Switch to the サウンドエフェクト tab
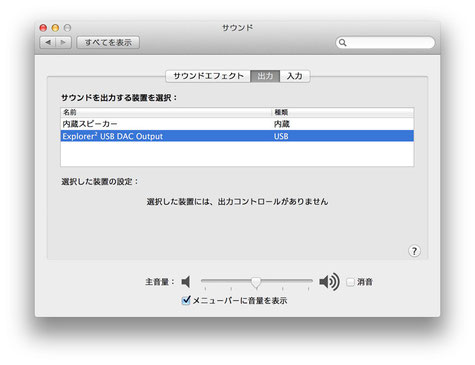The width and height of the screenshot is (475, 365). tap(208, 76)
